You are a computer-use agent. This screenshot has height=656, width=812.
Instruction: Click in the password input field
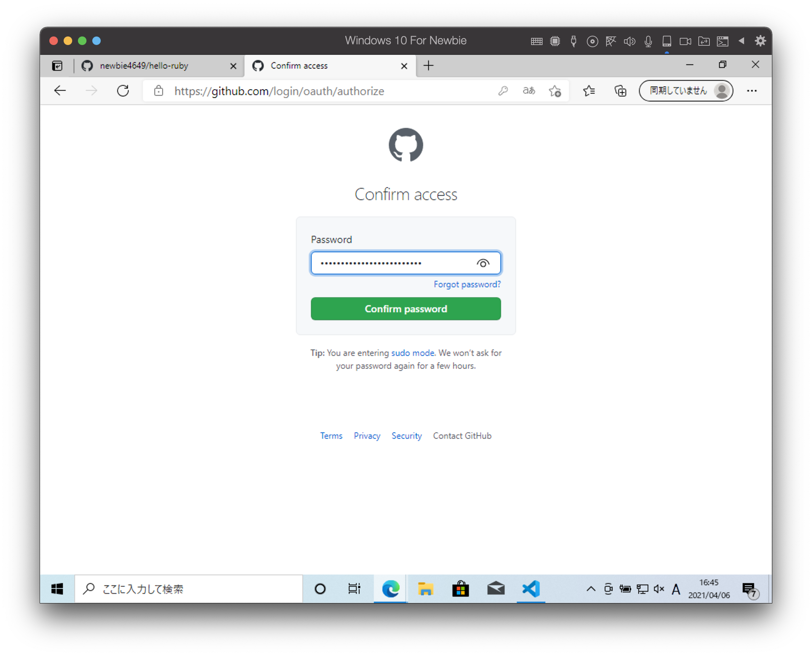[406, 263]
